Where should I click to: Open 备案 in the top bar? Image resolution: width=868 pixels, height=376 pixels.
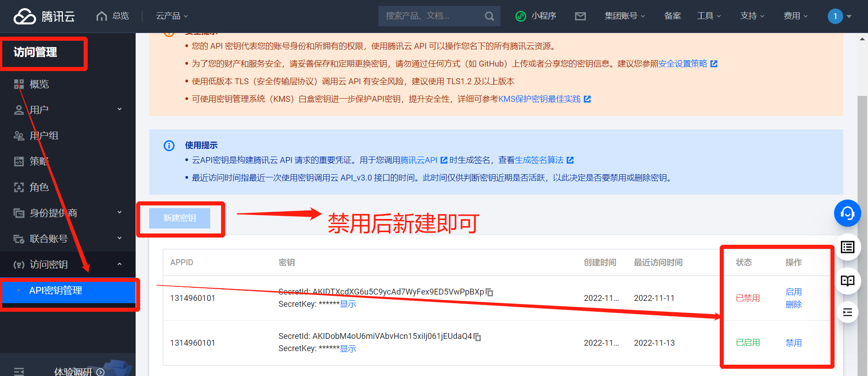click(x=673, y=16)
